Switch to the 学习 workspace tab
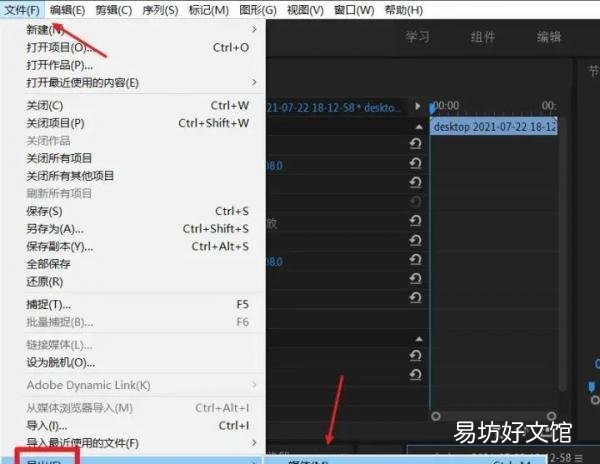This screenshot has width=600, height=464. tap(417, 37)
